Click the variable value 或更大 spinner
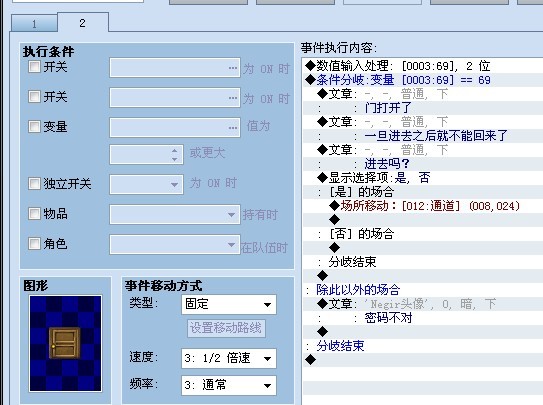 [x=146, y=154]
